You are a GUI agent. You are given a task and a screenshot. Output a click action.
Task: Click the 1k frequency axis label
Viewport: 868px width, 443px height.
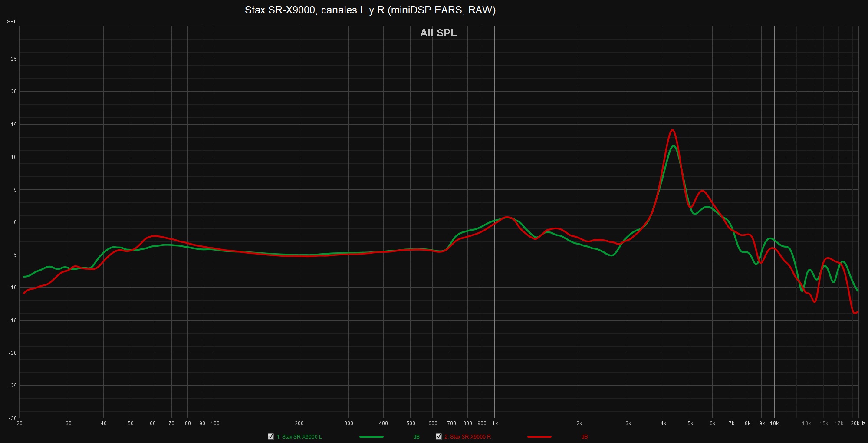[x=495, y=423]
